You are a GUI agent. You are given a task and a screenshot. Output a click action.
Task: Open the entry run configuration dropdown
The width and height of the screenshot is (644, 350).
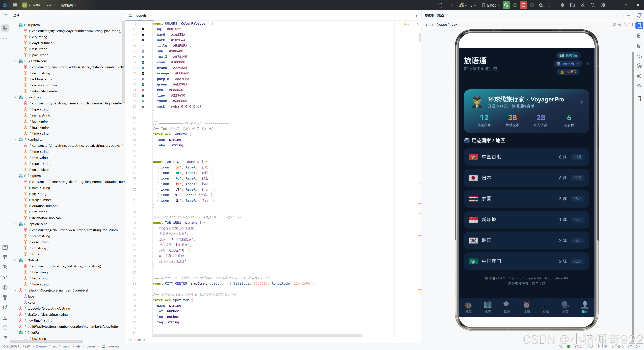[x=468, y=5]
